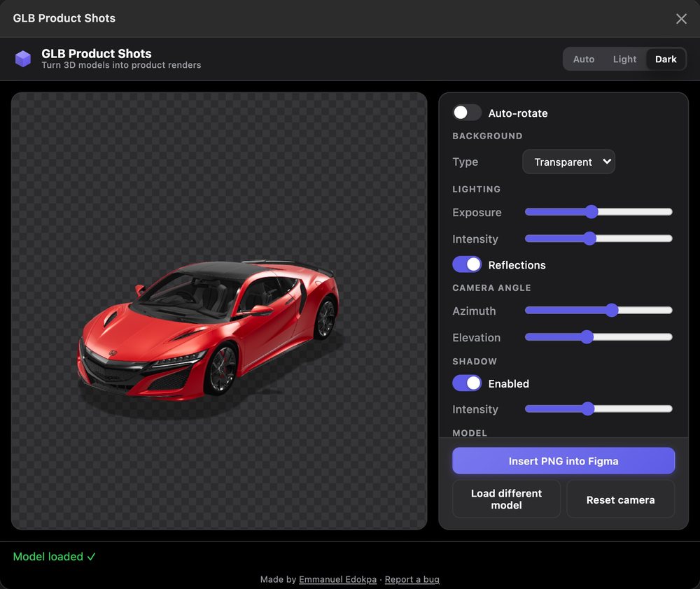Enable the Auto-rotate toggle
Image resolution: width=700 pixels, height=589 pixels.
click(x=466, y=113)
